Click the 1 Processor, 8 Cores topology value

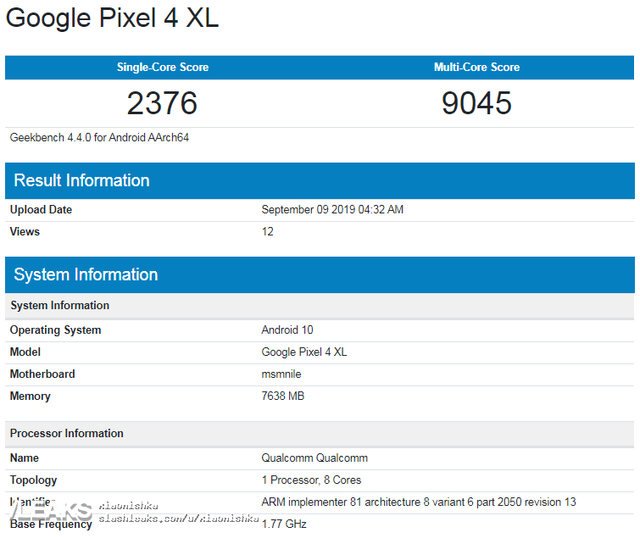pyautogui.click(x=311, y=480)
